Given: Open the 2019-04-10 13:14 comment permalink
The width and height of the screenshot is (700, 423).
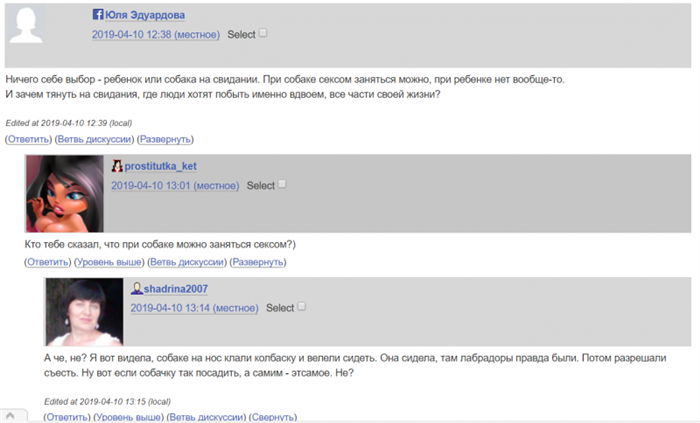Looking at the screenshot, I should 194,308.
